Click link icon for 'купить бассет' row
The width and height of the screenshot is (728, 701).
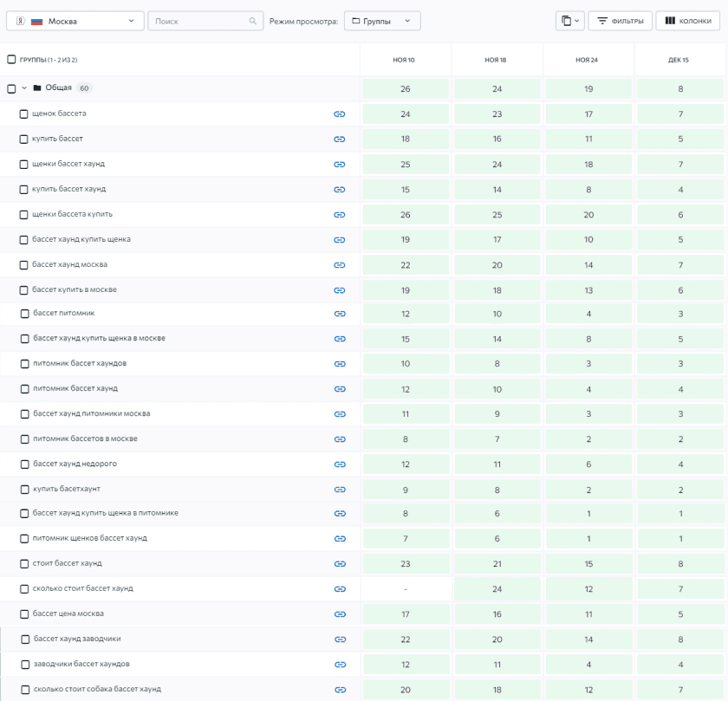(340, 139)
